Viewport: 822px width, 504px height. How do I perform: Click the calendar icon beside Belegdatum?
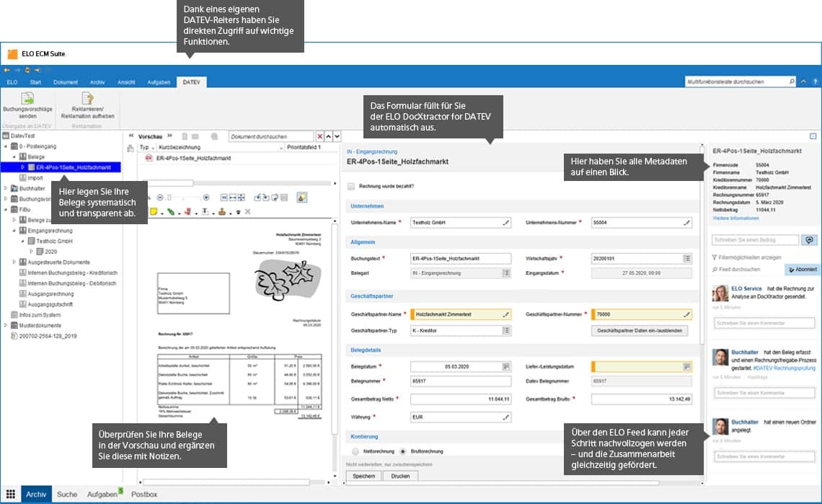[x=505, y=366]
